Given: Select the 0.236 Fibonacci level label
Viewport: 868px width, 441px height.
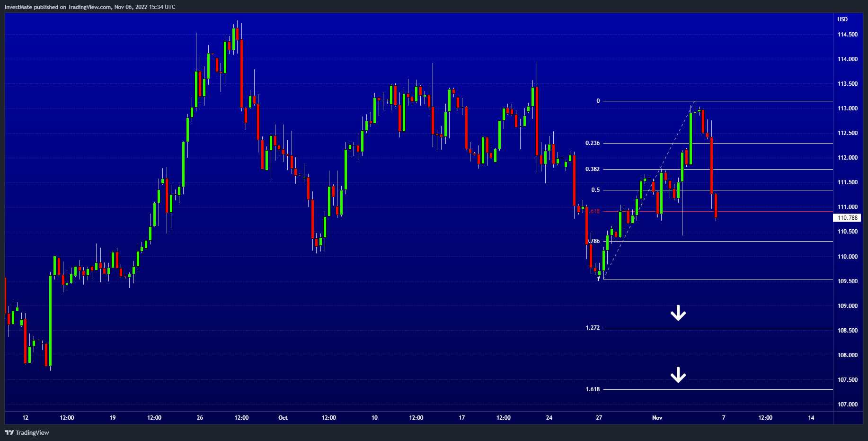Looking at the screenshot, I should click(593, 143).
